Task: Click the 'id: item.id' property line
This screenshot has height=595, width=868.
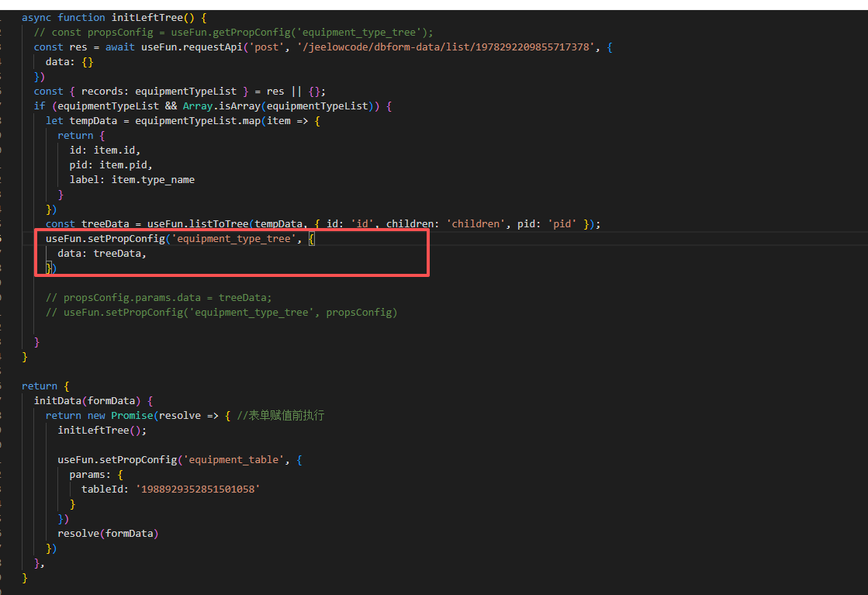Action: pos(105,150)
